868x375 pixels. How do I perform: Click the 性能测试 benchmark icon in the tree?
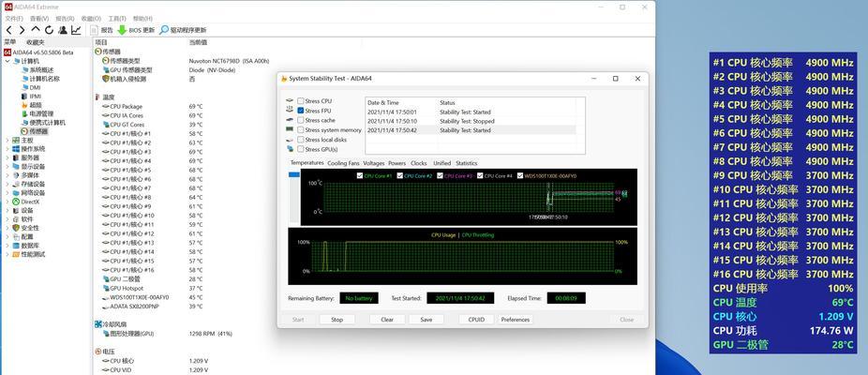[x=16, y=254]
